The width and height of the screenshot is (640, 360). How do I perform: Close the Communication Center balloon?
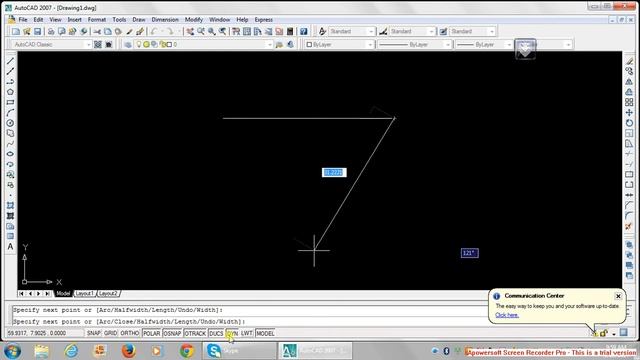[x=618, y=296]
